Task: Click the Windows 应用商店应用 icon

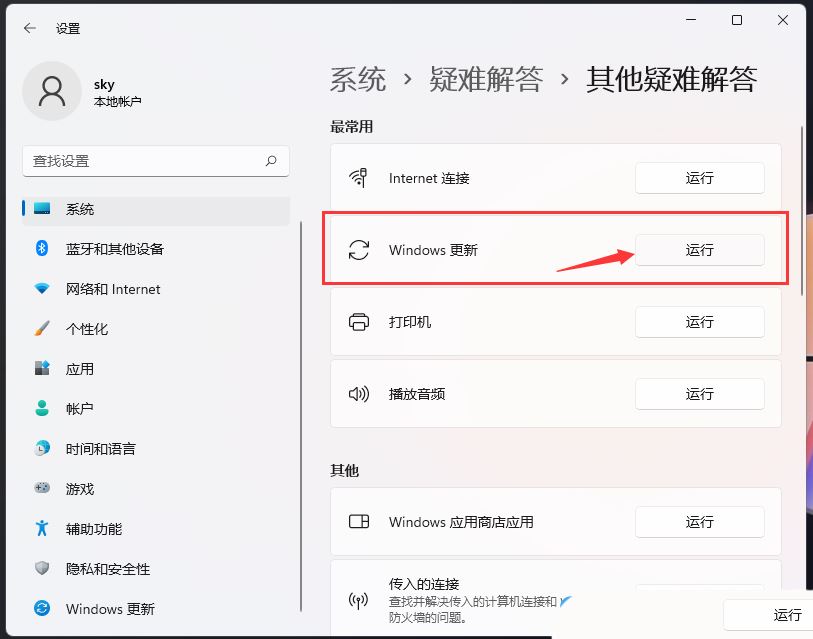Action: [x=358, y=521]
